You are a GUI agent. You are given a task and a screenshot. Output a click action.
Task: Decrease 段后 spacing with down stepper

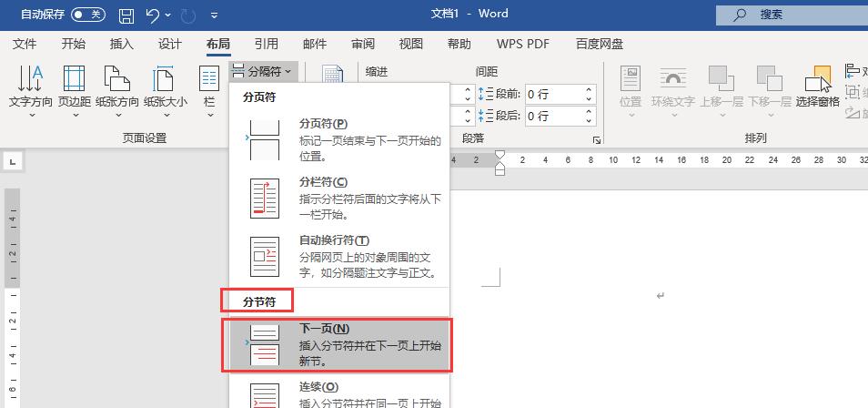point(589,120)
